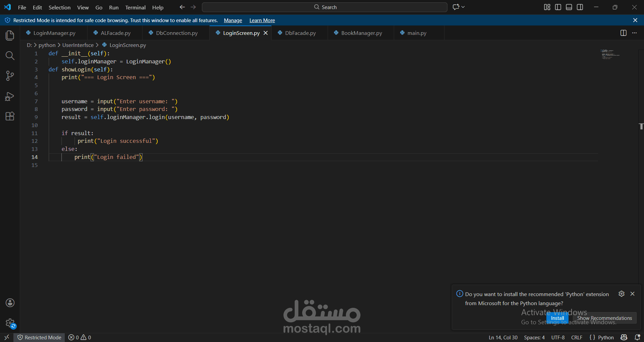
Task: Toggle the primary side bar
Action: point(558,7)
